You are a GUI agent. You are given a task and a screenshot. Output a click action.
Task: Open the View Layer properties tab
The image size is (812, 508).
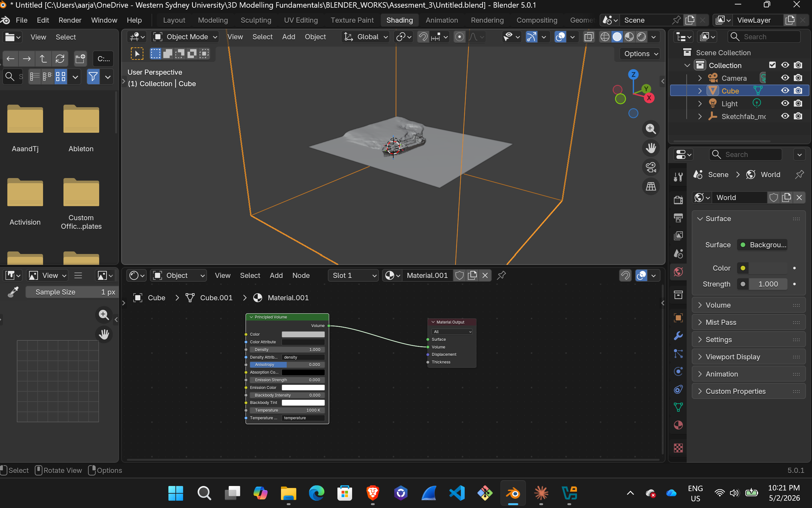point(678,236)
